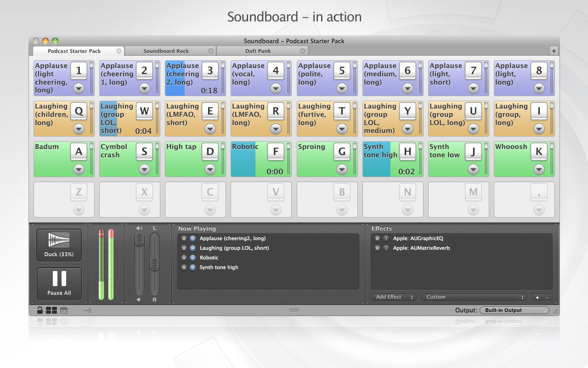Show info for AUGraphicEQ effect
This screenshot has height=368, width=588.
tap(386, 238)
